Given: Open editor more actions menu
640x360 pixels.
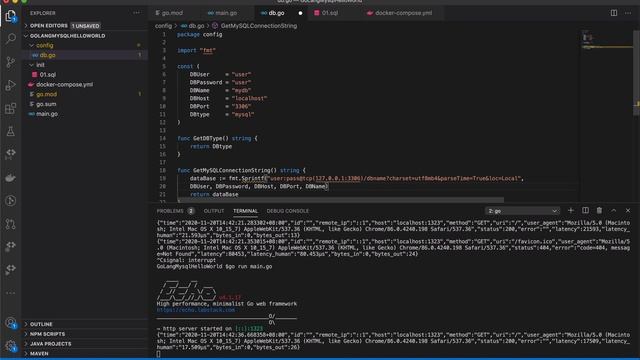Looking at the screenshot, I should pyautogui.click(x=628, y=13).
